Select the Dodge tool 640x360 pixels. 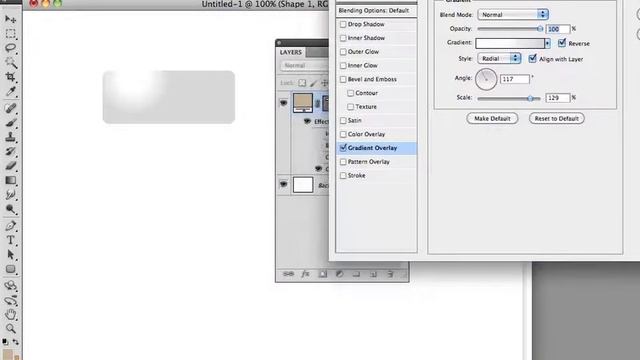coord(11,209)
